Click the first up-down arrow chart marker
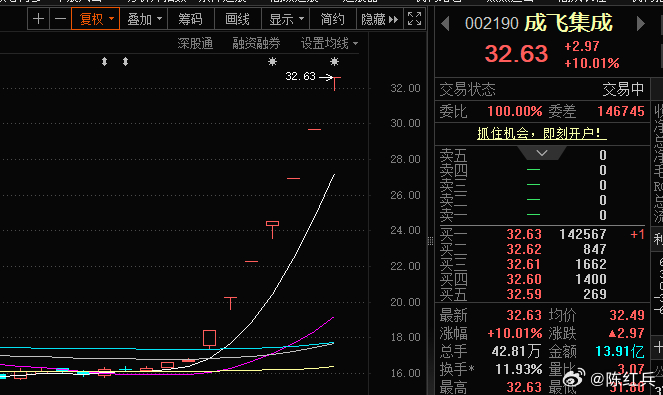 point(104,62)
